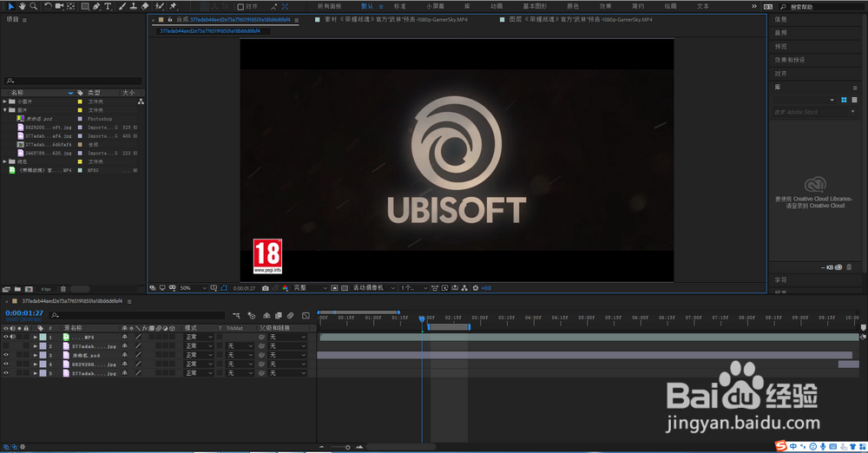Viewport: 868px width, 453px height.
Task: Switch to the 颜色 workspace
Action: click(x=573, y=6)
